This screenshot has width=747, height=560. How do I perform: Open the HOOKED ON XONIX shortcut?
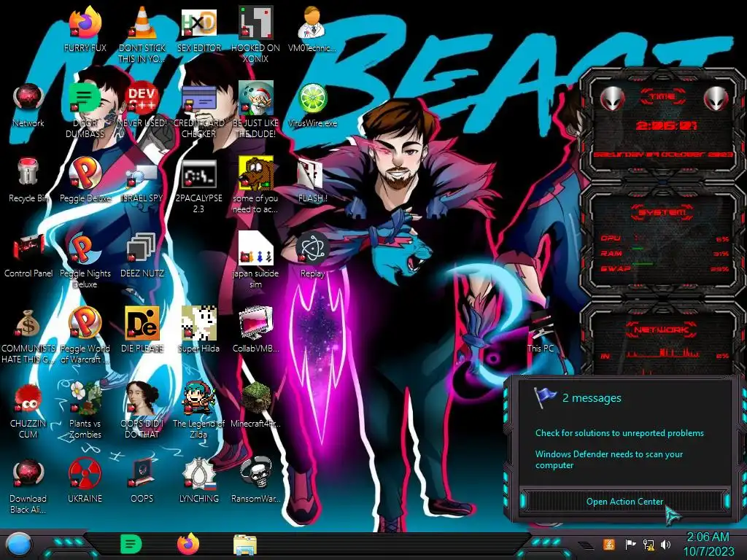[255, 23]
